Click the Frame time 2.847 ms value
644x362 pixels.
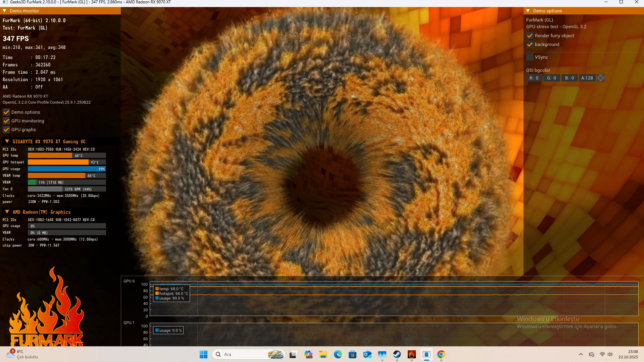point(46,72)
